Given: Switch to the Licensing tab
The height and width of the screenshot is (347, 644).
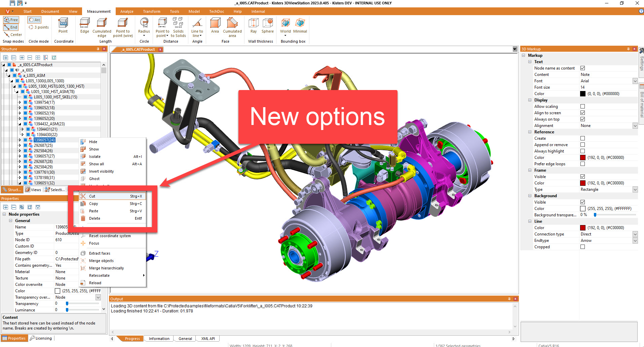Looking at the screenshot, I should coord(41,338).
